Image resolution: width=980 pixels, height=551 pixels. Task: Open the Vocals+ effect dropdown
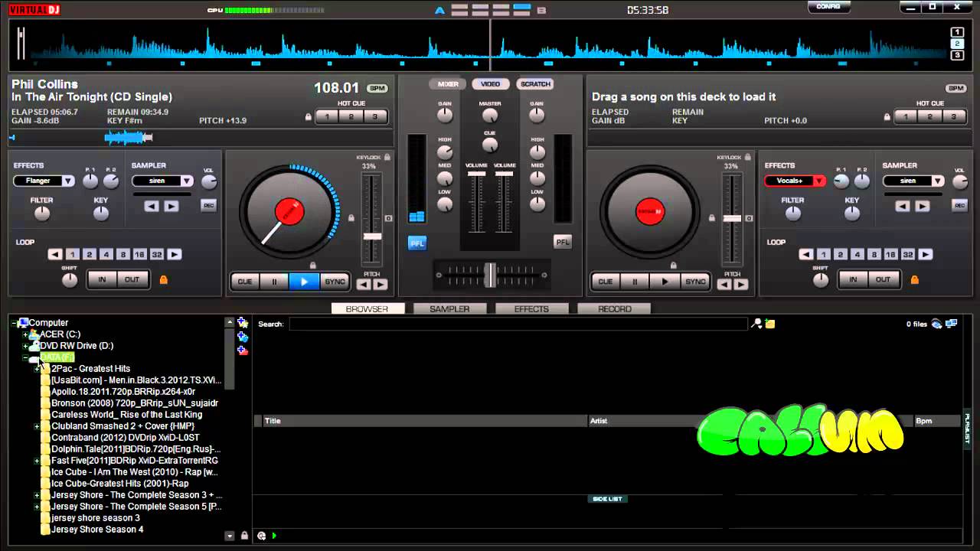(818, 181)
